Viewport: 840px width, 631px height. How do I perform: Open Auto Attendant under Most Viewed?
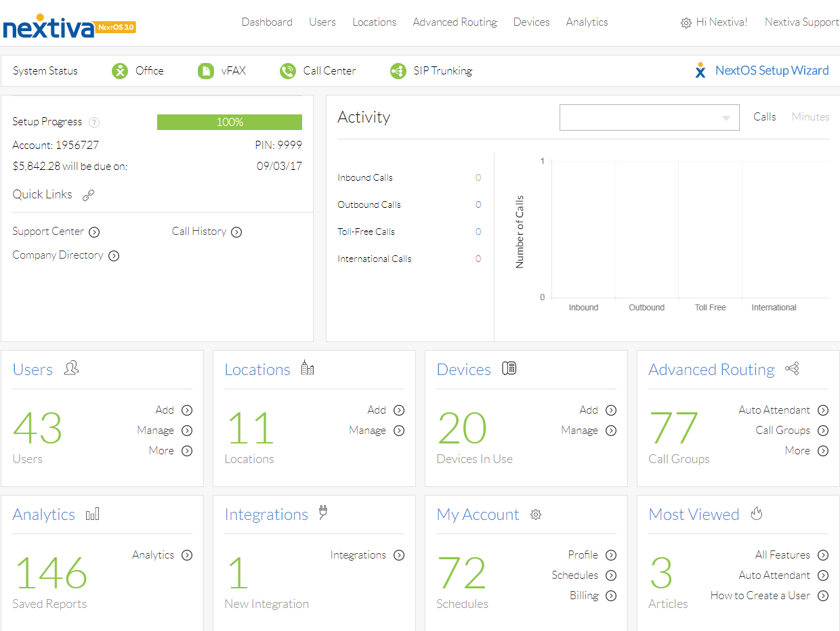774,575
